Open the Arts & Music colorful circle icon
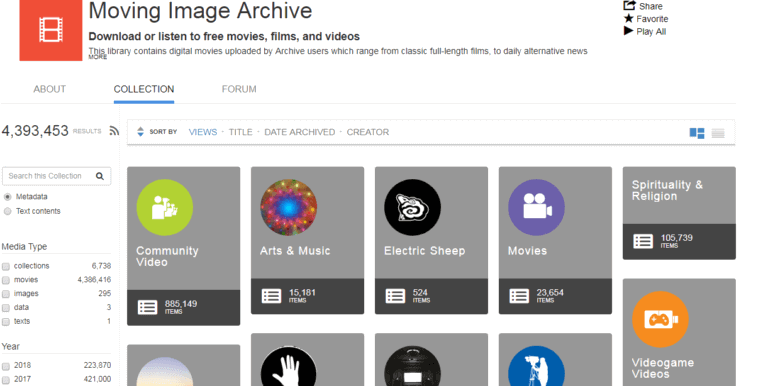 [288, 207]
